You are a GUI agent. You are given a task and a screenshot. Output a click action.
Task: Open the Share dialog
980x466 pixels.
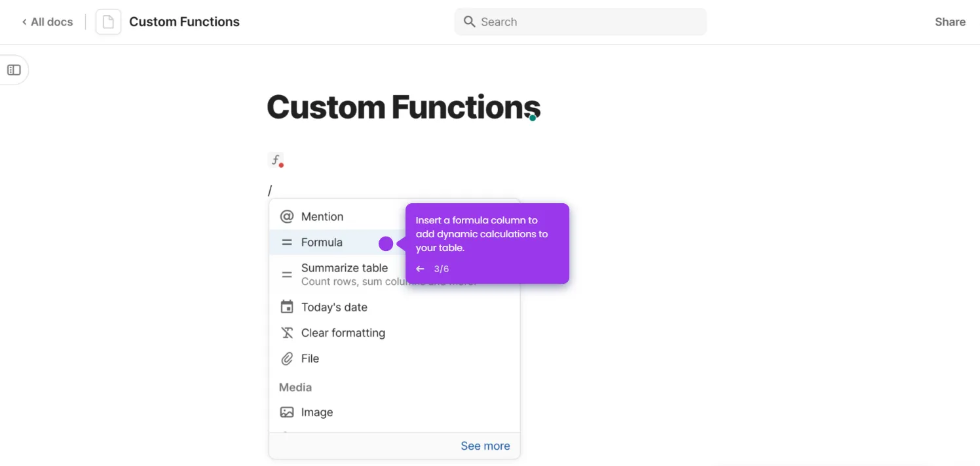[x=950, y=22]
